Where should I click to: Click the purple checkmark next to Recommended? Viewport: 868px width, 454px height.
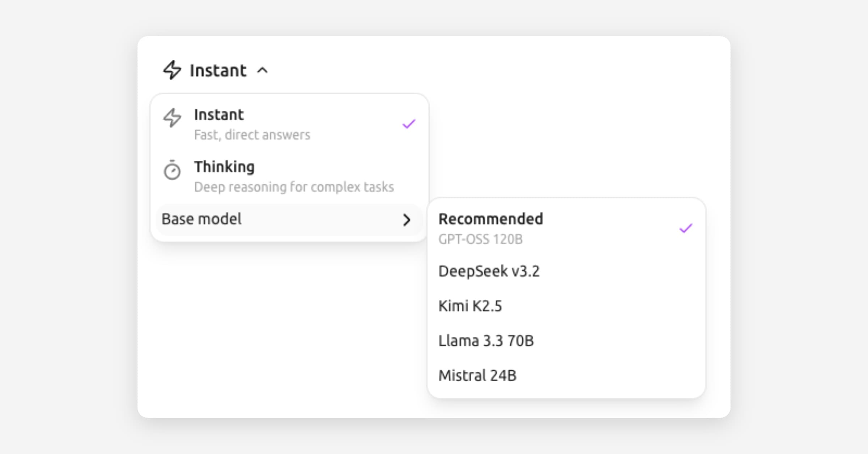[686, 228]
